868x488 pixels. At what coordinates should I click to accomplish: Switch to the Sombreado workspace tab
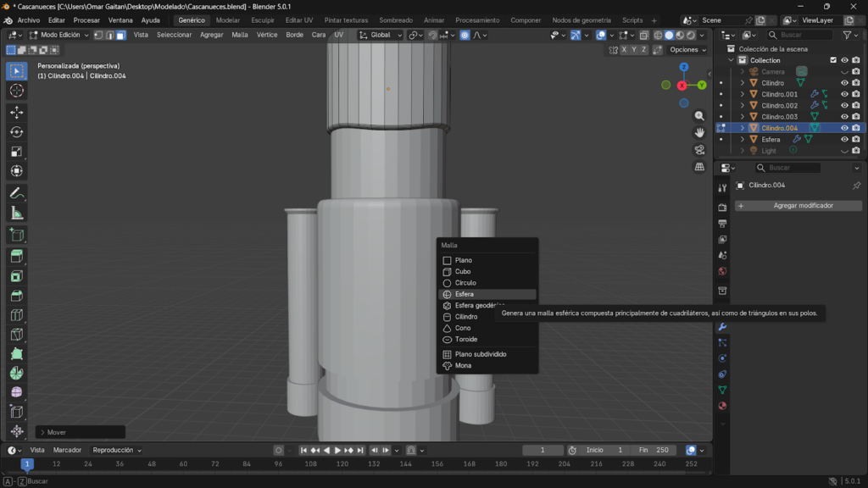point(396,19)
